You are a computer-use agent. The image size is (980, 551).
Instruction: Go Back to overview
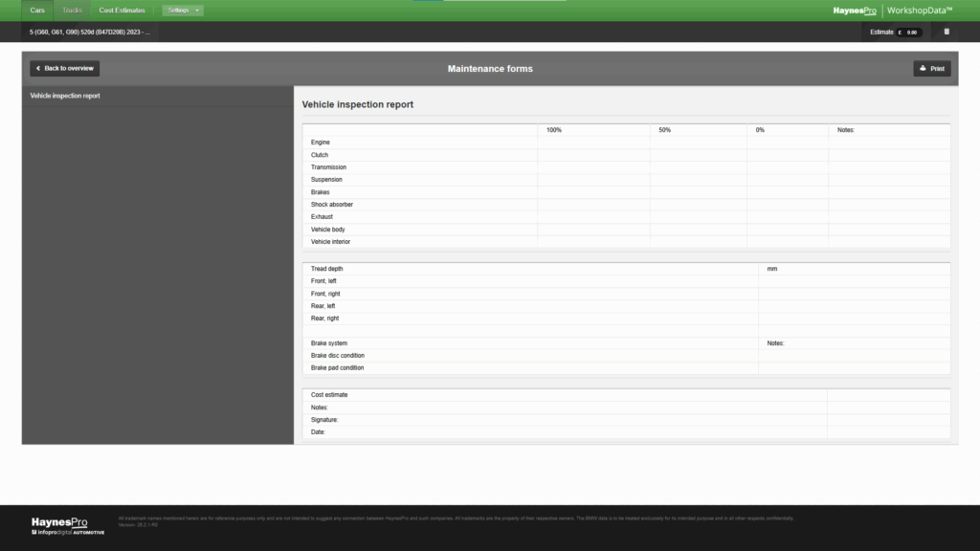click(x=64, y=69)
